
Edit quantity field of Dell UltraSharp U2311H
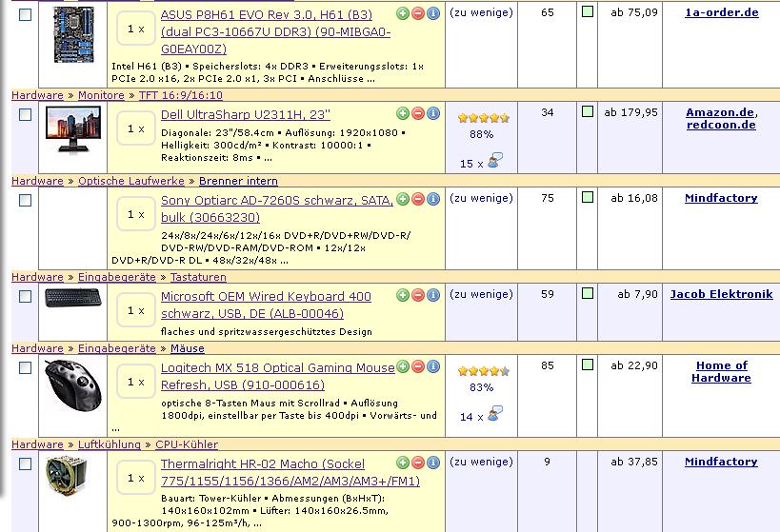click(136, 128)
